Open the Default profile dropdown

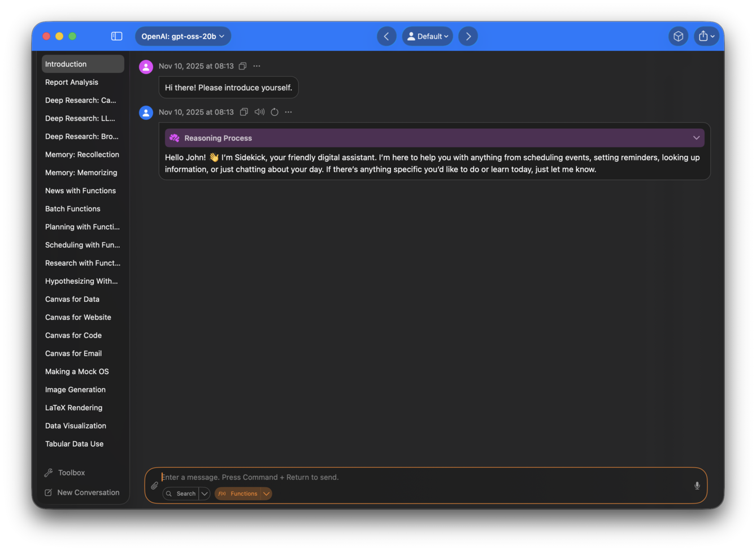(x=427, y=36)
